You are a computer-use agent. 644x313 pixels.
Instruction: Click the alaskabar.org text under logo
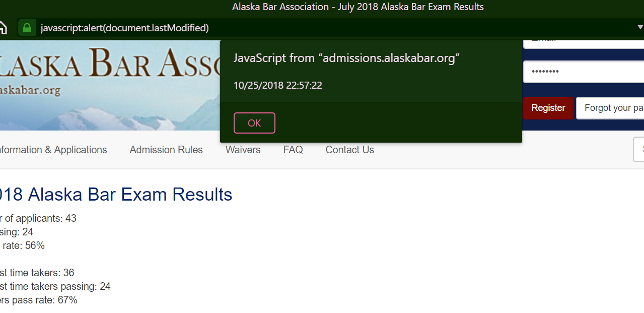[30, 91]
